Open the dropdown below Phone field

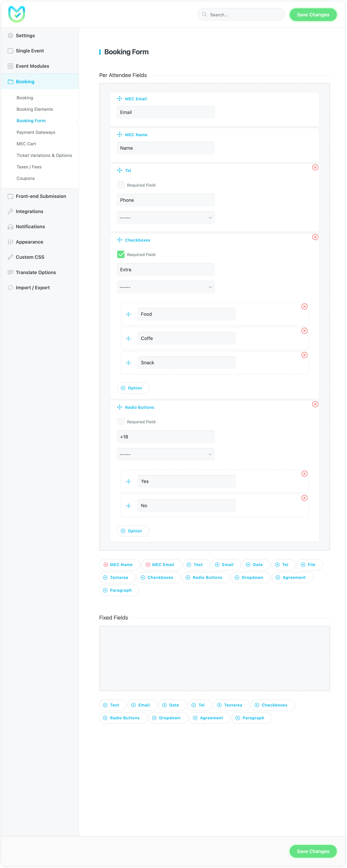(166, 218)
